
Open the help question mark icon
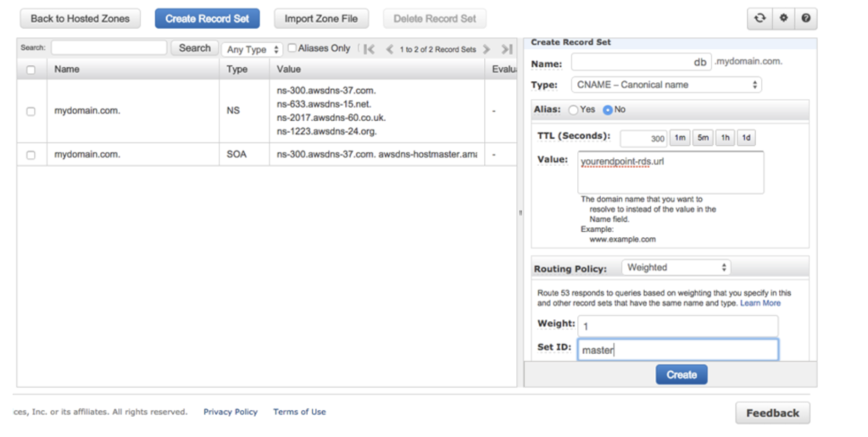click(805, 18)
